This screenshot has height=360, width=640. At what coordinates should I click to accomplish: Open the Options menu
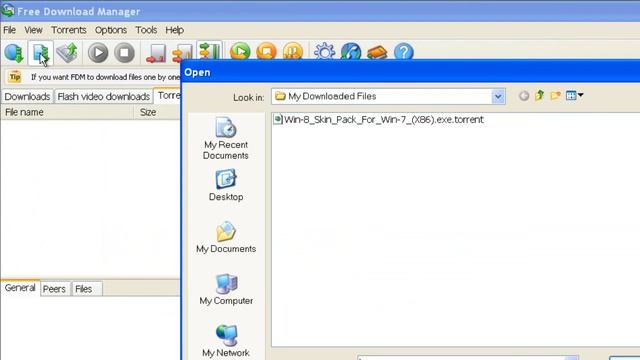point(111,30)
